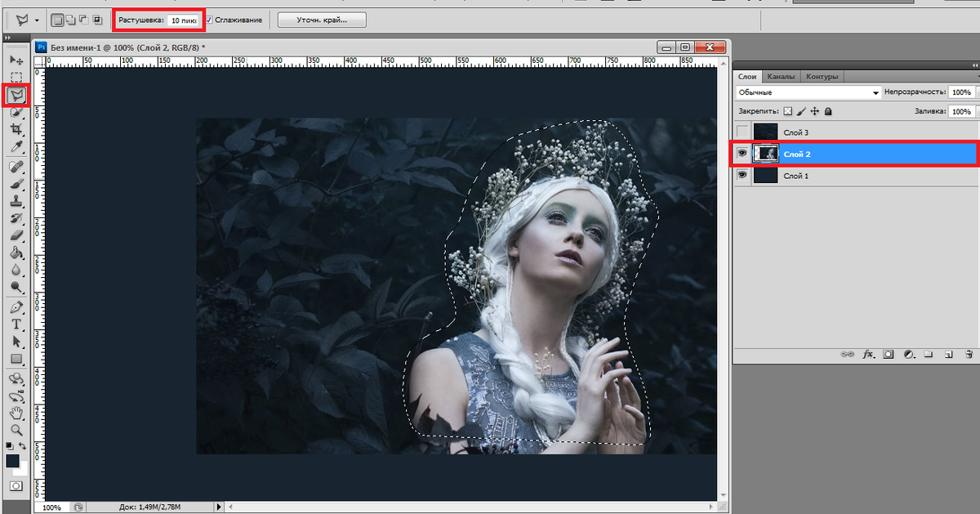The image size is (980, 514).
Task: Open the adjustment layer menu icon
Action: (907, 355)
